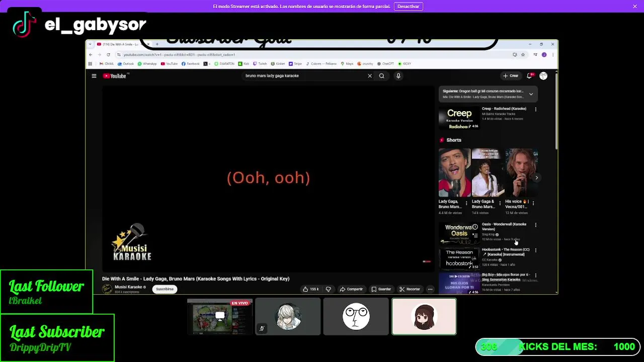Open YouTube notifications bell
The width and height of the screenshot is (644, 362).
tap(529, 76)
